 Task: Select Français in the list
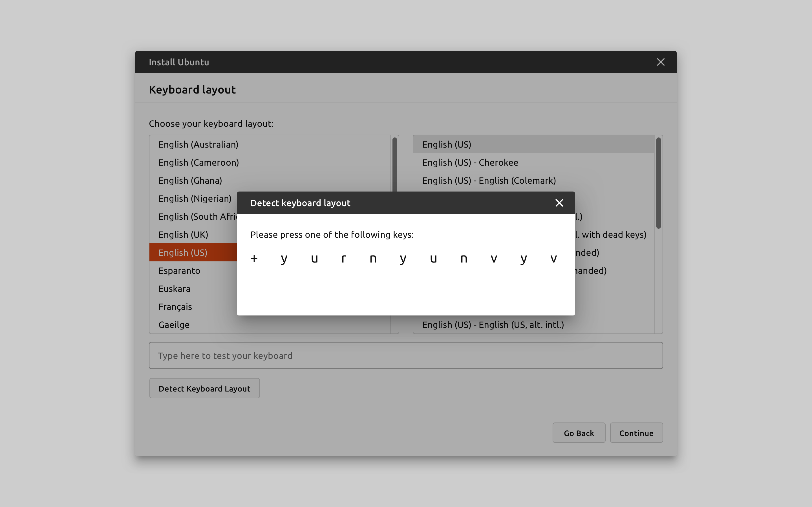click(175, 307)
